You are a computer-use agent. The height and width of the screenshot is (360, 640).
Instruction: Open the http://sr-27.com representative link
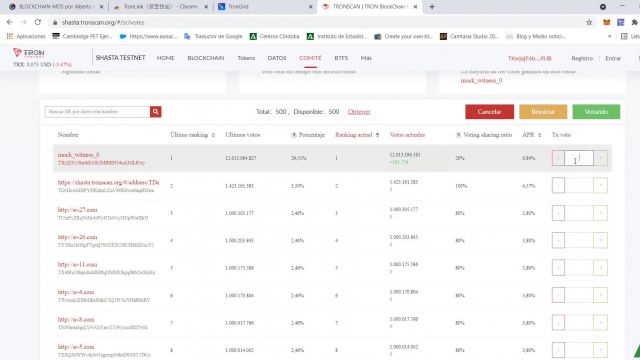click(78, 210)
